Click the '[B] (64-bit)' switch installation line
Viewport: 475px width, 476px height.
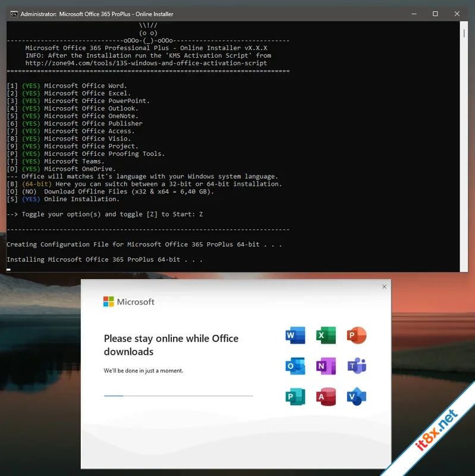coord(144,184)
